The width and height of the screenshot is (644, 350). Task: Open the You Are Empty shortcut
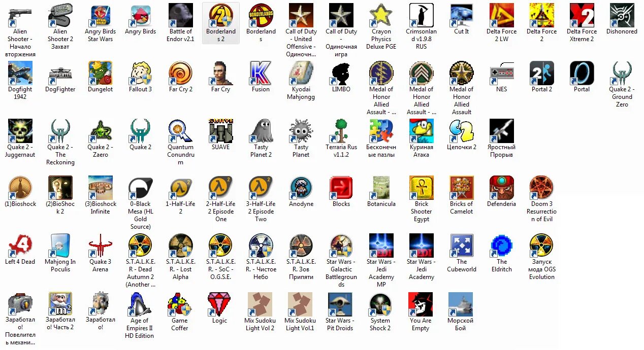tap(421, 304)
